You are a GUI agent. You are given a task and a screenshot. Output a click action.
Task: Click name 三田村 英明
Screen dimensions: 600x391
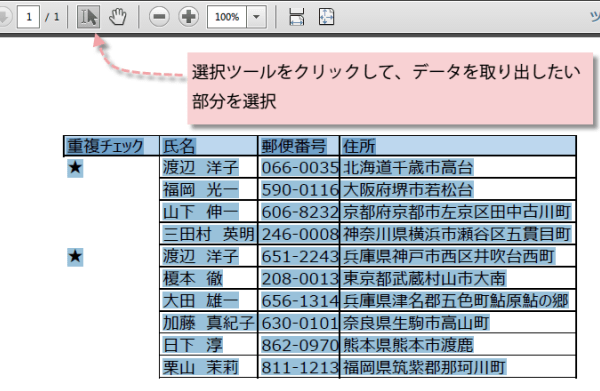pos(209,235)
